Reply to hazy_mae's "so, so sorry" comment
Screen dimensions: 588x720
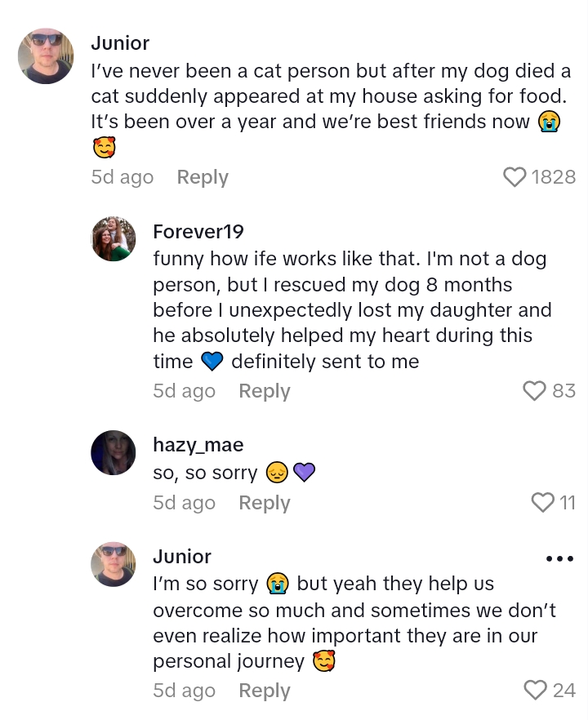[x=264, y=503]
